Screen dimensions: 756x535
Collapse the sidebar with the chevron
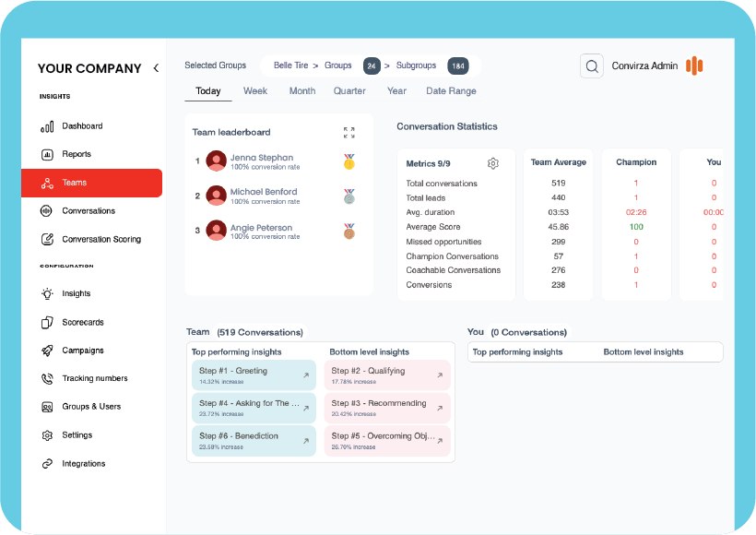(156, 68)
